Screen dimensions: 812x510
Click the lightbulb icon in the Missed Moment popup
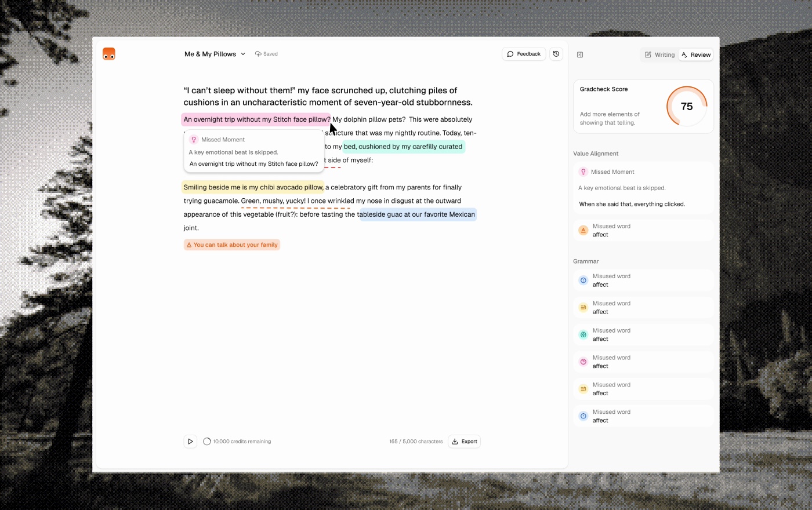tap(194, 140)
